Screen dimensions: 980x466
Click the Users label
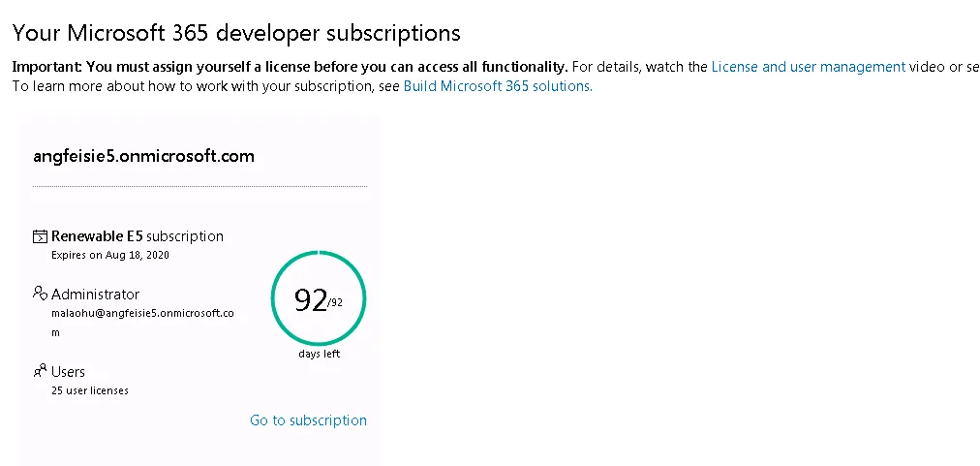tap(68, 372)
